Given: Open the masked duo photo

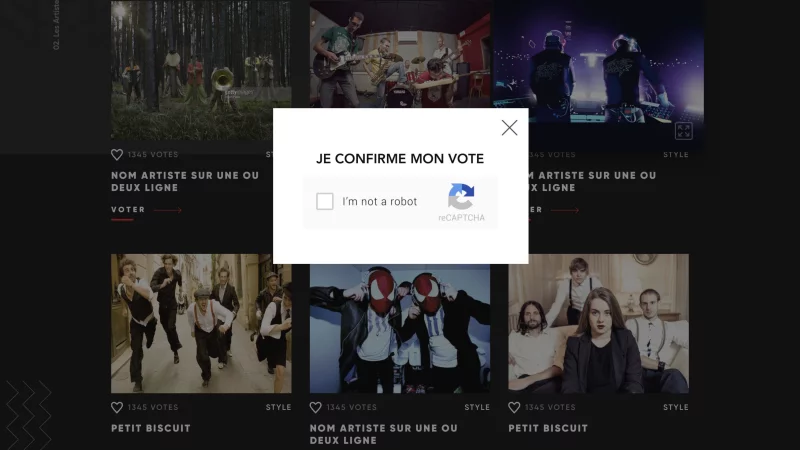Looking at the screenshot, I should click(x=399, y=329).
